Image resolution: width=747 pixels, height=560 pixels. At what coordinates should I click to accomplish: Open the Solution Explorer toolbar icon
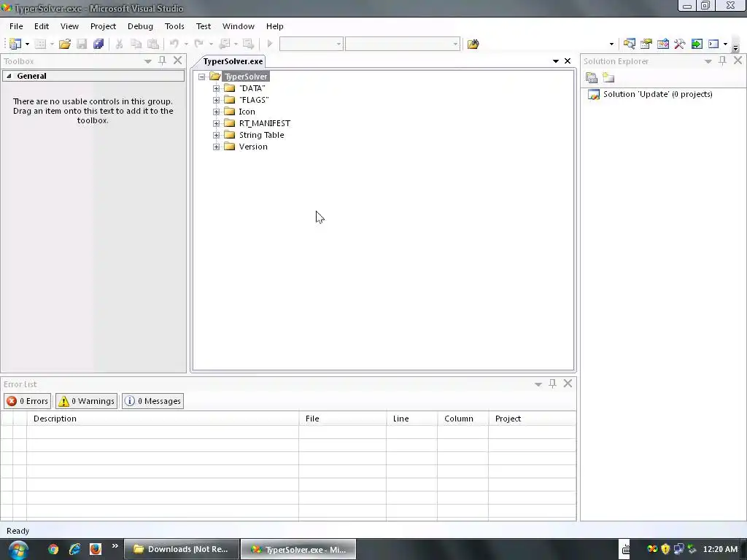click(x=630, y=44)
